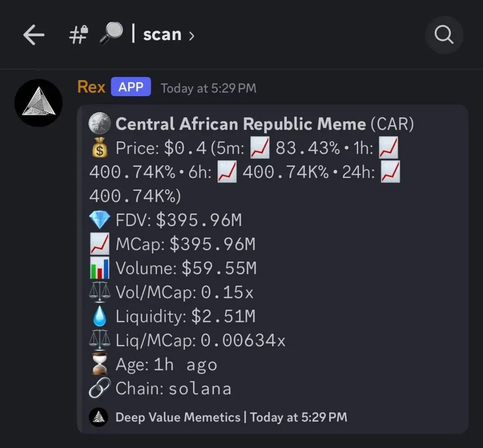Open the Rex username profile
Viewport: 483px width, 448px height.
[x=91, y=87]
